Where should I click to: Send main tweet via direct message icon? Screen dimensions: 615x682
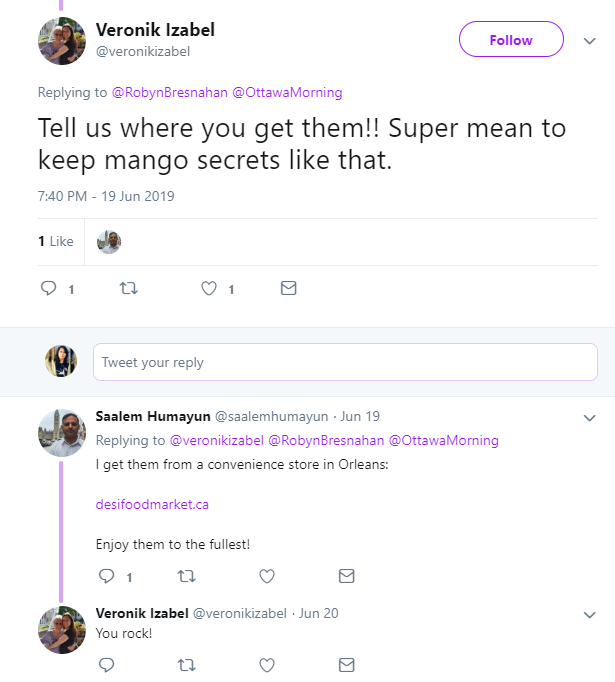tap(288, 289)
